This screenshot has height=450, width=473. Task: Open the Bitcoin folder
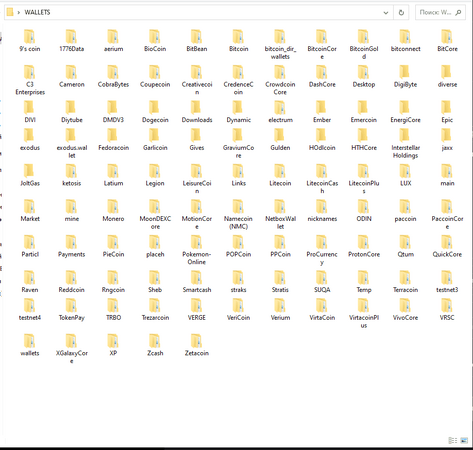coord(238,41)
